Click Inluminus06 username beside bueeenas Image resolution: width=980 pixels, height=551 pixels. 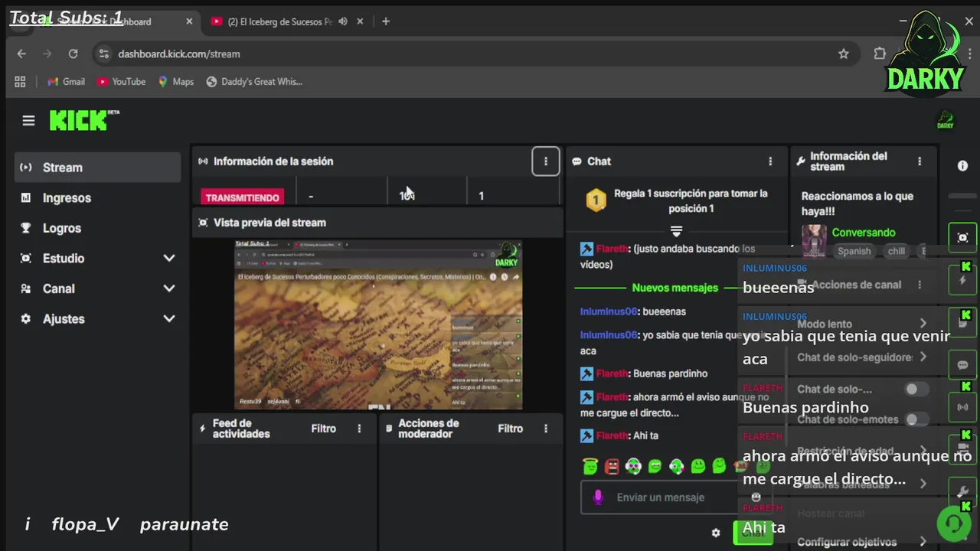tap(608, 311)
